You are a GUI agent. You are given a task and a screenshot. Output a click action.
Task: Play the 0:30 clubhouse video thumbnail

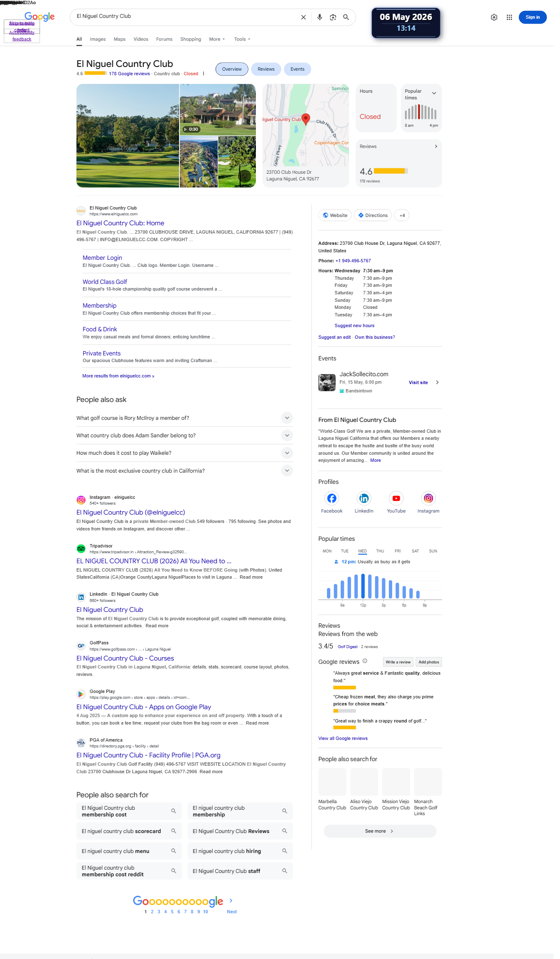coord(218,110)
